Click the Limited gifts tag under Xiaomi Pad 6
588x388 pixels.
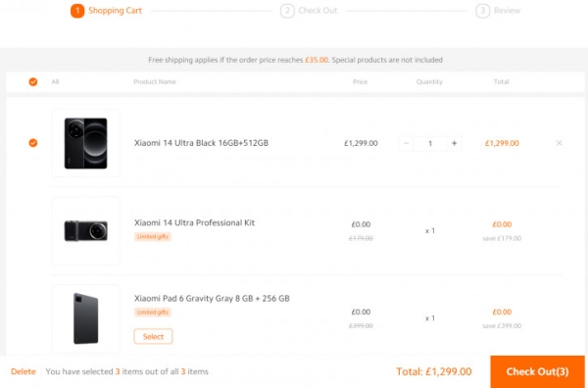(153, 313)
